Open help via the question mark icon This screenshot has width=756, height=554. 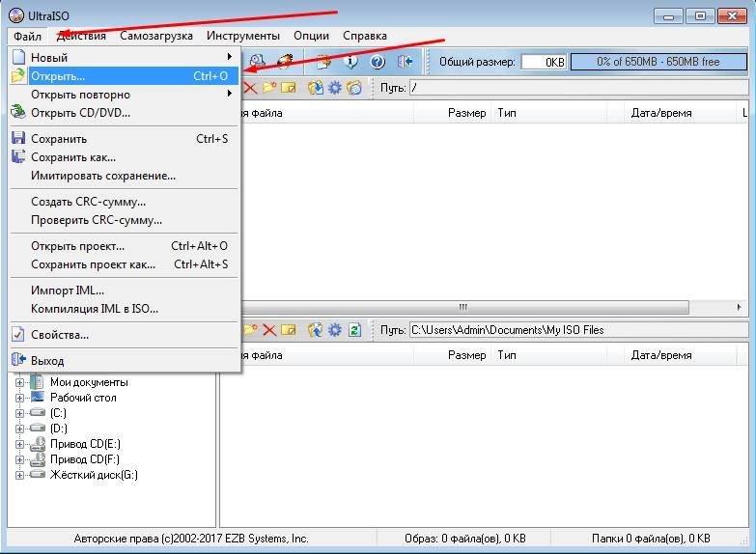tap(378, 62)
